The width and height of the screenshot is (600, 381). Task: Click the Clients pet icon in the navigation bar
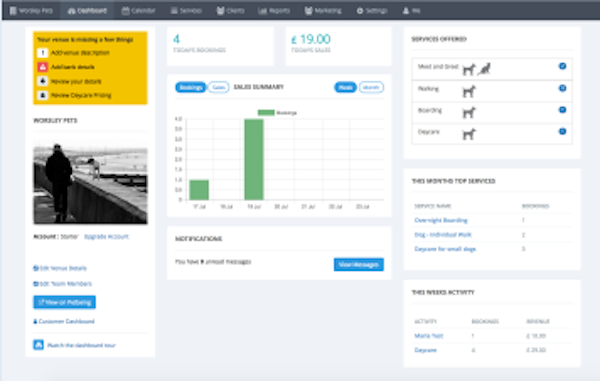coord(220,11)
